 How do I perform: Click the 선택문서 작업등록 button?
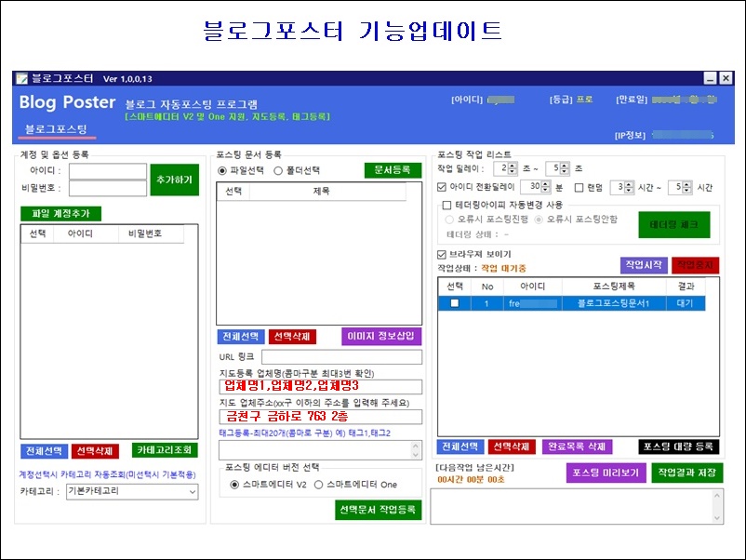379,510
